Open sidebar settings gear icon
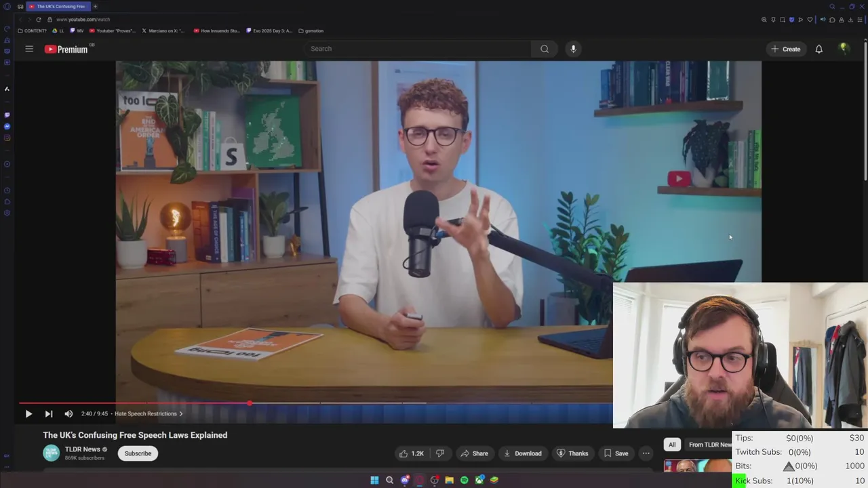 click(7, 213)
